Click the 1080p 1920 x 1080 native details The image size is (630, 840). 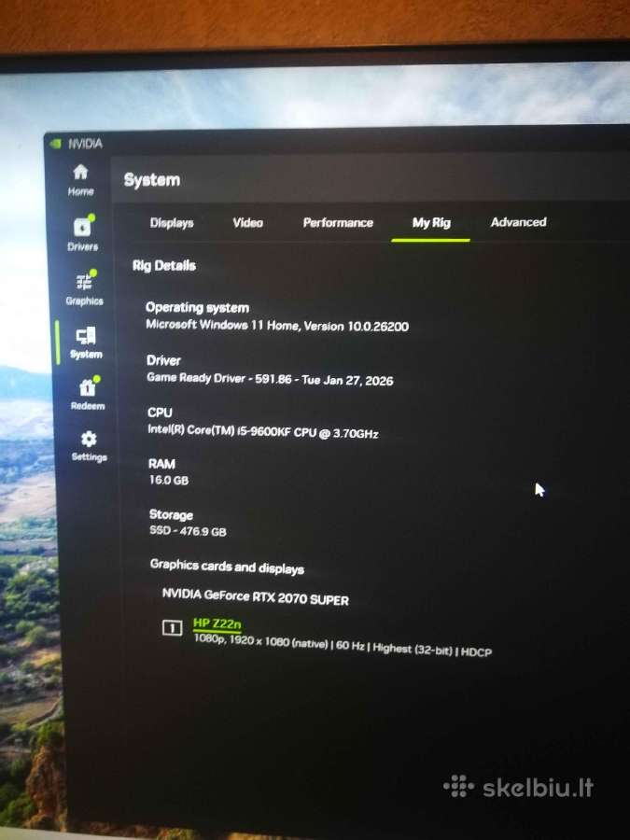click(343, 646)
